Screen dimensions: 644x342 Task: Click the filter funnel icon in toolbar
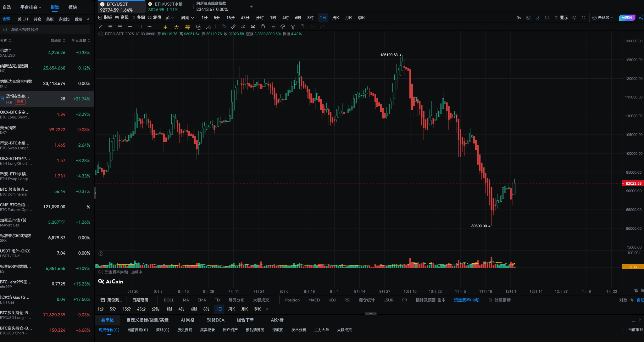point(293,27)
